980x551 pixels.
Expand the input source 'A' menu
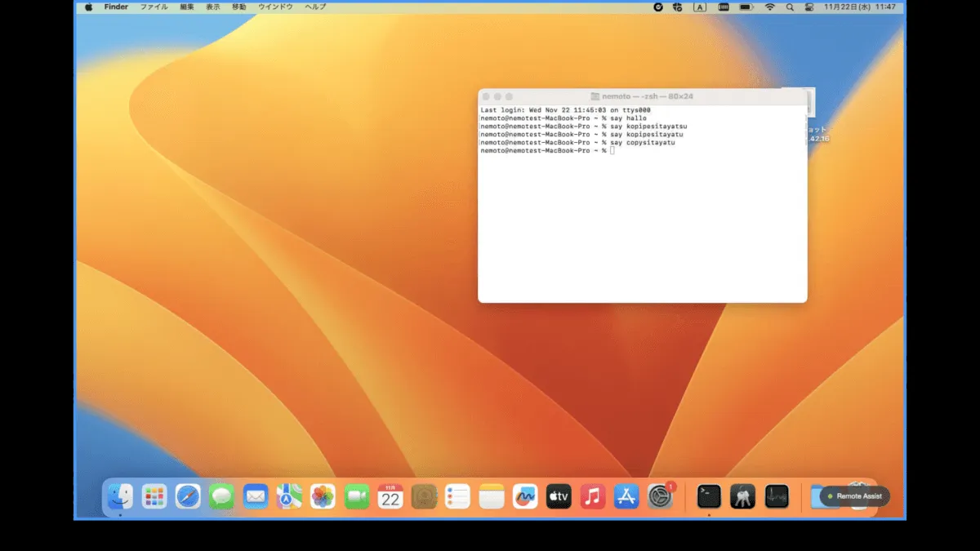click(700, 7)
